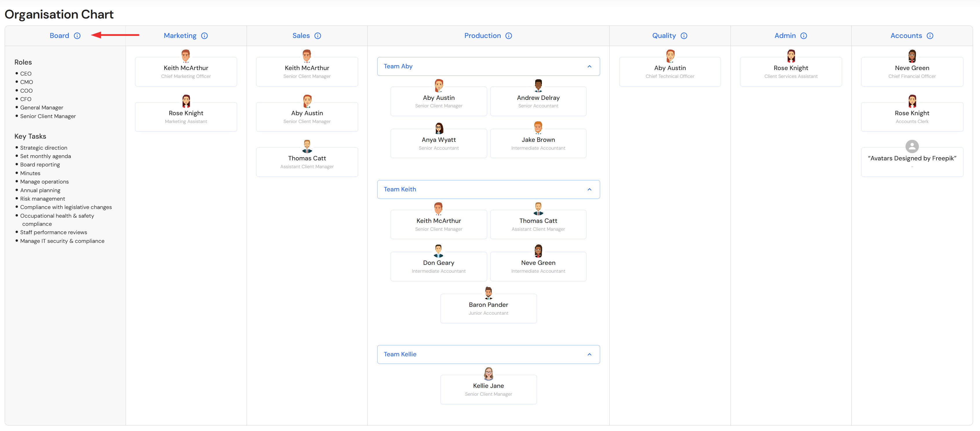Click the info icon beside Admin
The image size is (980, 431).
pyautogui.click(x=804, y=36)
